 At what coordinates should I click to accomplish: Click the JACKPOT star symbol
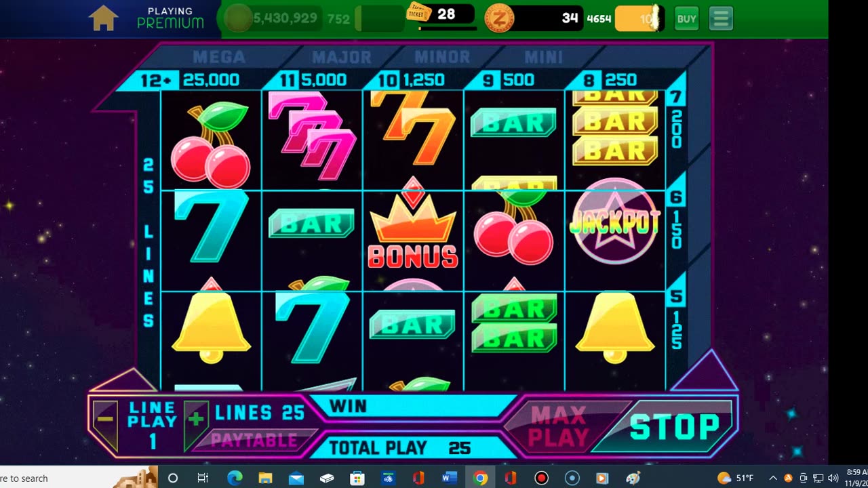click(x=614, y=222)
